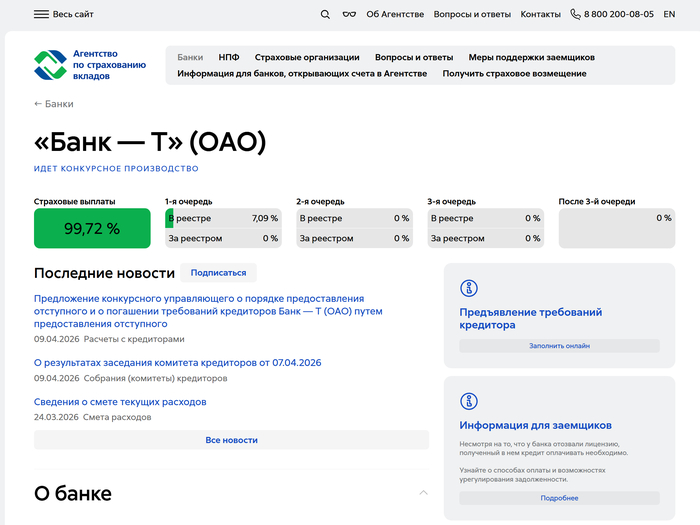Image resolution: width=700 pixels, height=525 pixels.
Task: Click the search magnifier icon
Action: (x=325, y=14)
